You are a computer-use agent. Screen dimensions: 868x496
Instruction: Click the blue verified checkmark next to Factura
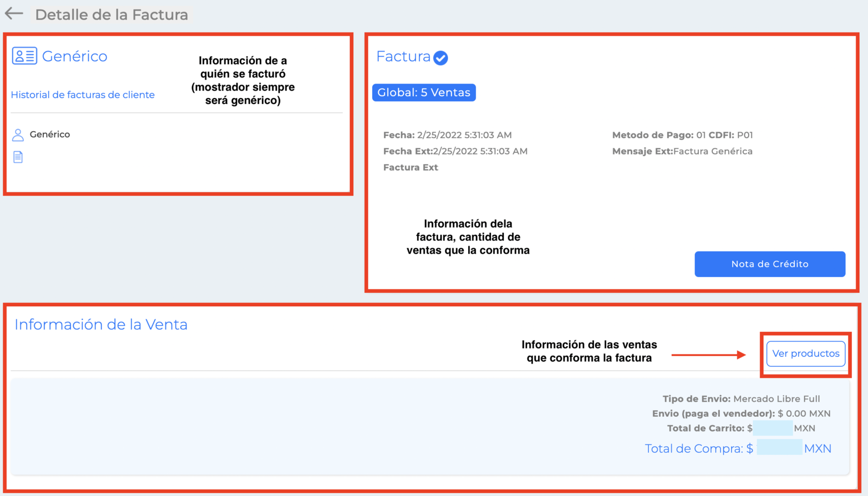(441, 57)
